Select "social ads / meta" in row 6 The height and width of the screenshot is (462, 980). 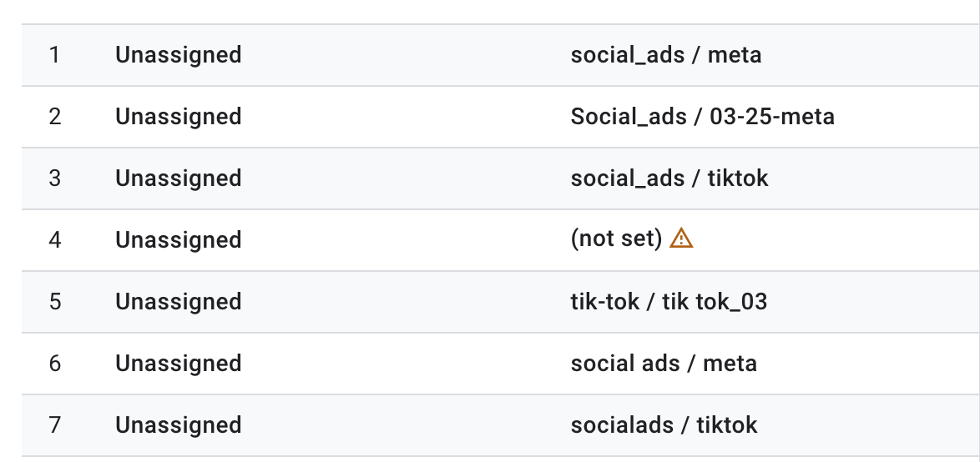click(664, 364)
